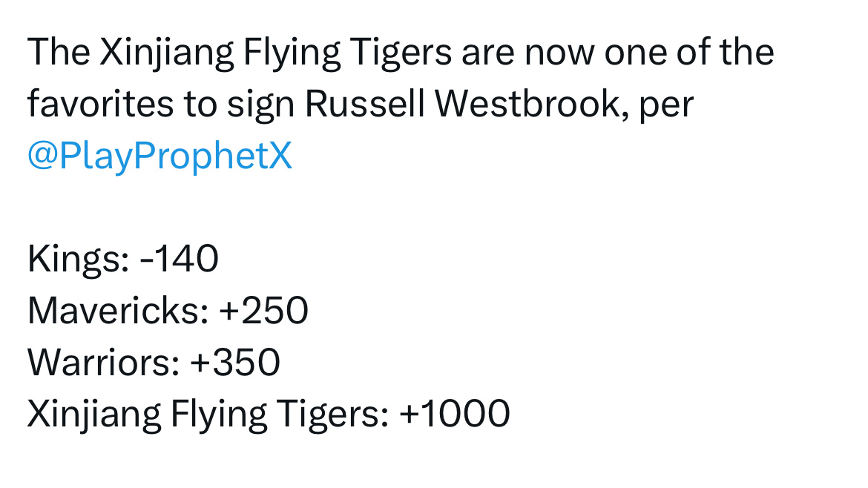Click "Flying" in the first line of the tweet

pyautogui.click(x=292, y=53)
